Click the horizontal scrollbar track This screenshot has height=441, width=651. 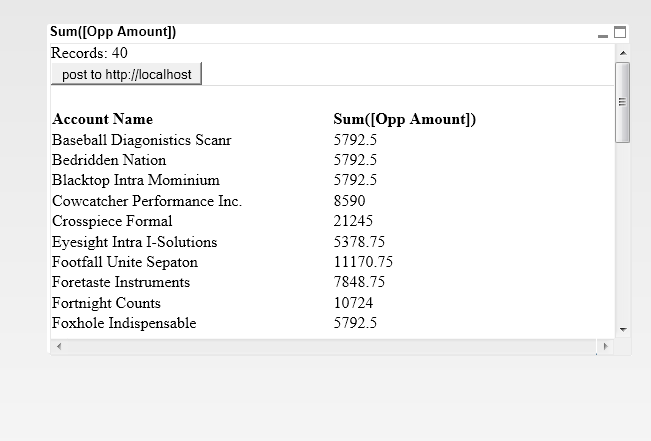330,346
